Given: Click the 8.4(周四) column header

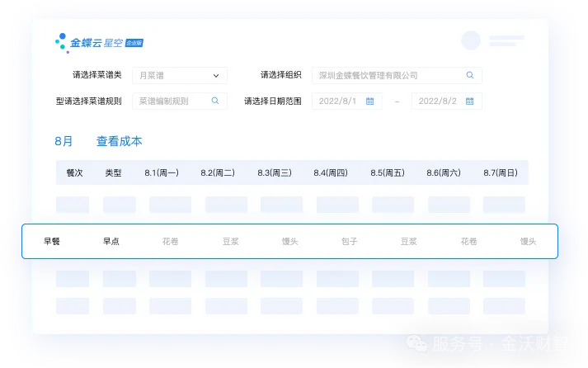Looking at the screenshot, I should pyautogui.click(x=331, y=173).
